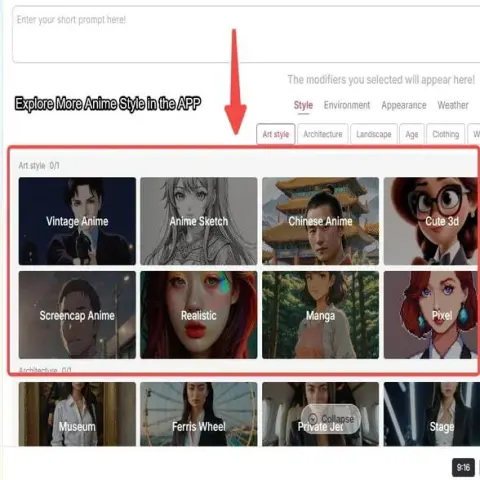Image resolution: width=480 pixels, height=480 pixels.
Task: Choose the Anime Sketch style card
Action: [199, 221]
